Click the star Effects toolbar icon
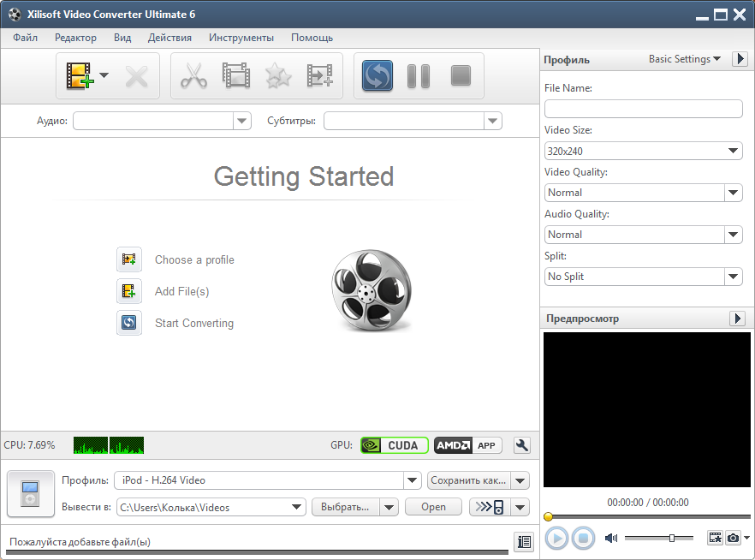This screenshot has height=560, width=755. click(x=277, y=76)
